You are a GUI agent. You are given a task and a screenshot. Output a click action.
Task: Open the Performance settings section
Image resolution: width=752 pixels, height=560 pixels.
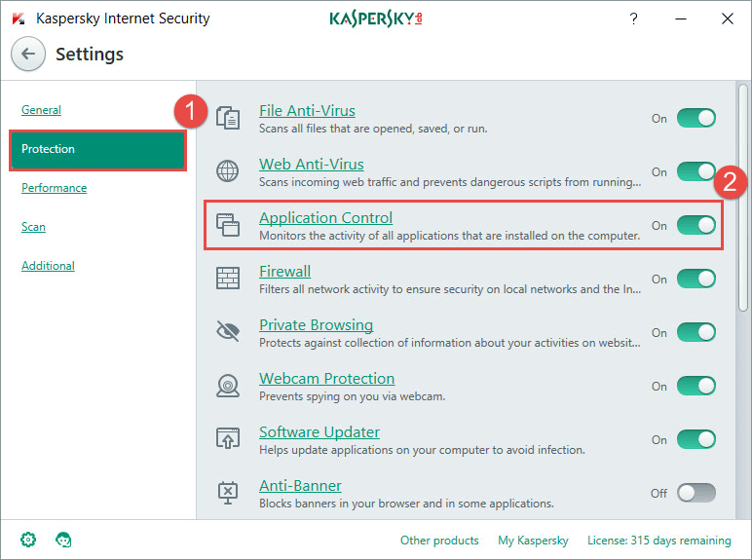pyautogui.click(x=54, y=188)
